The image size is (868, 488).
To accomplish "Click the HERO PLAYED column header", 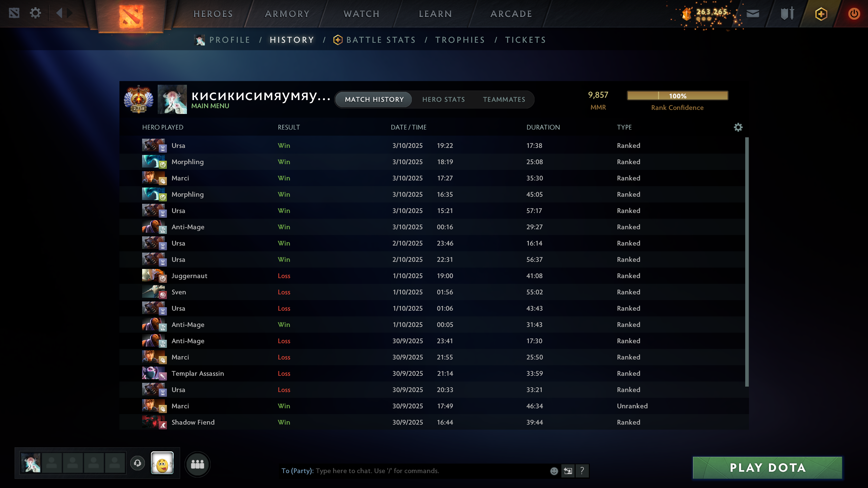I will tap(163, 127).
